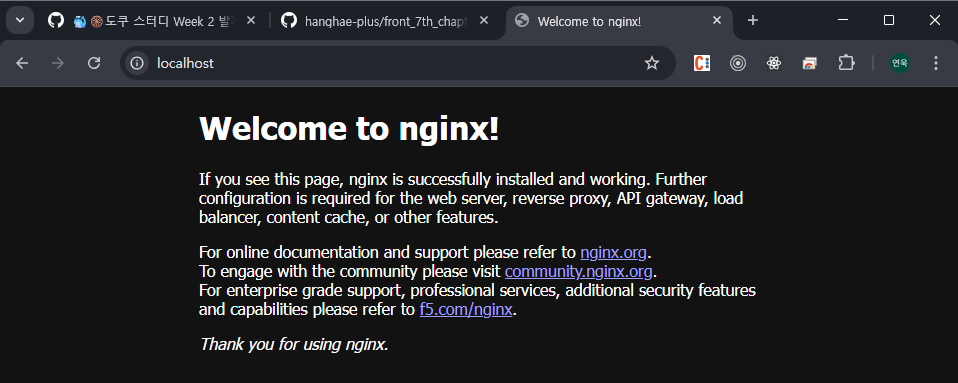Click the globe favicon on nginx tab
Screen dimensions: 958x383
522,21
